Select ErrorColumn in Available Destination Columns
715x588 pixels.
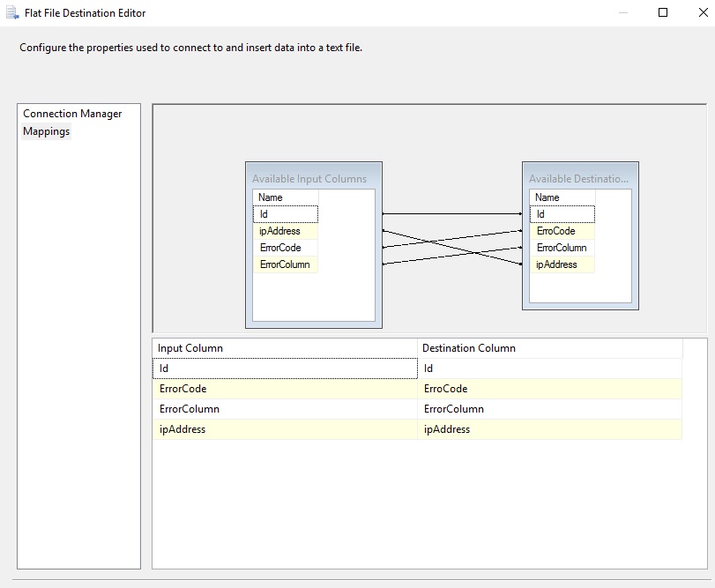[x=562, y=248]
